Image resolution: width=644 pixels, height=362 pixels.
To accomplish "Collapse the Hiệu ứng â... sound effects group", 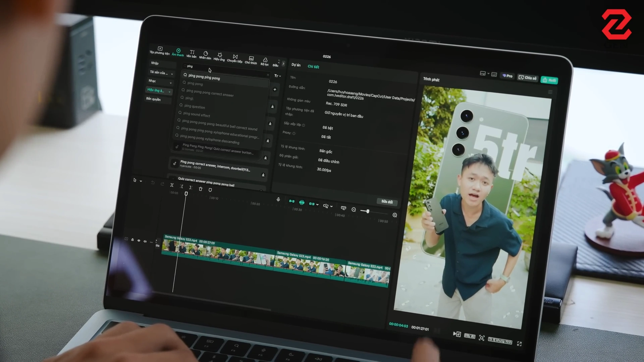I will coord(159,90).
